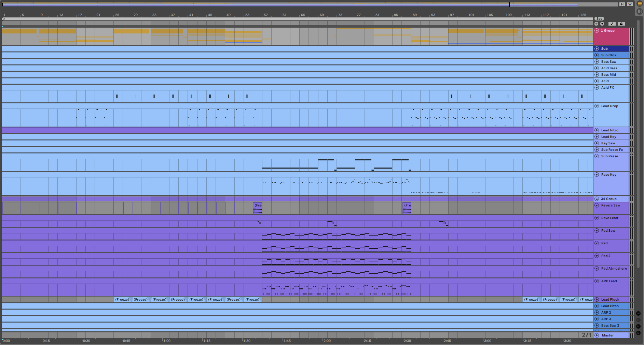Select Lead Pluck (Freeze) clip at bar 113
Image resolution: width=644 pixels, height=345 pixels.
point(532,300)
